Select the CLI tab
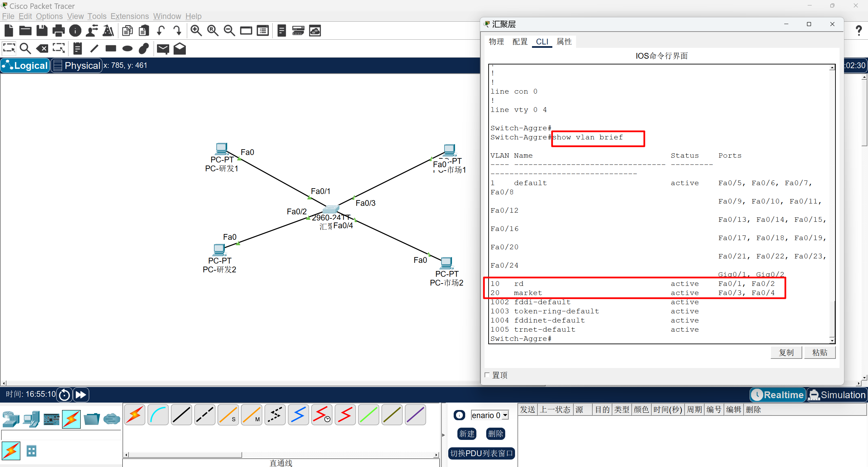 542,42
